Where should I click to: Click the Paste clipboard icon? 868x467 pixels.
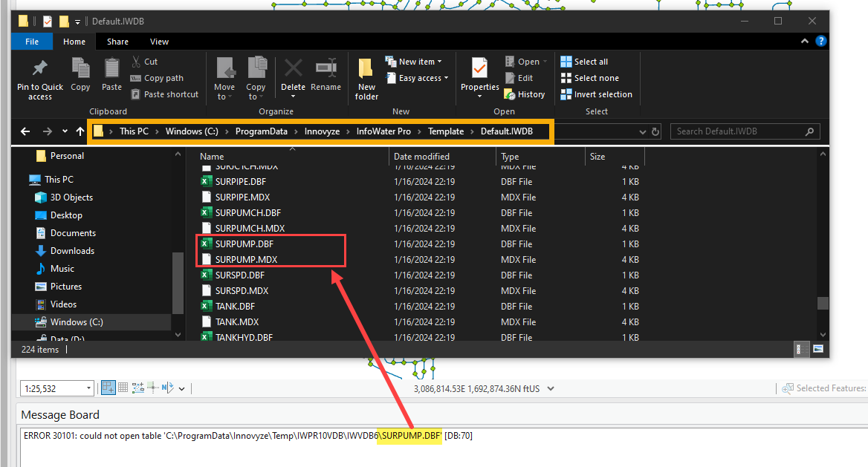click(111, 68)
